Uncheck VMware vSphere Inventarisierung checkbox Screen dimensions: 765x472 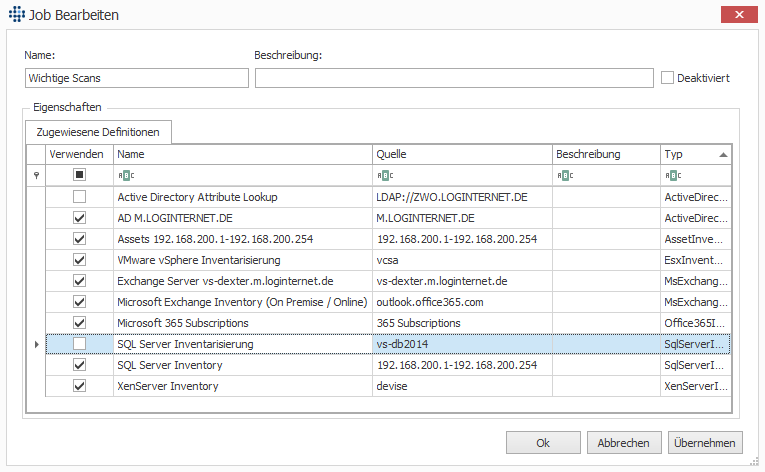79,260
